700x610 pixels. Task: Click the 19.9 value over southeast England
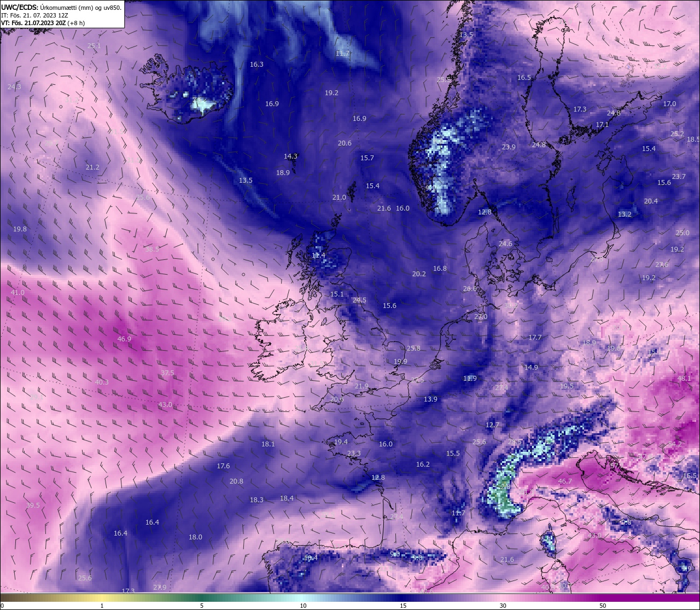tap(400, 362)
